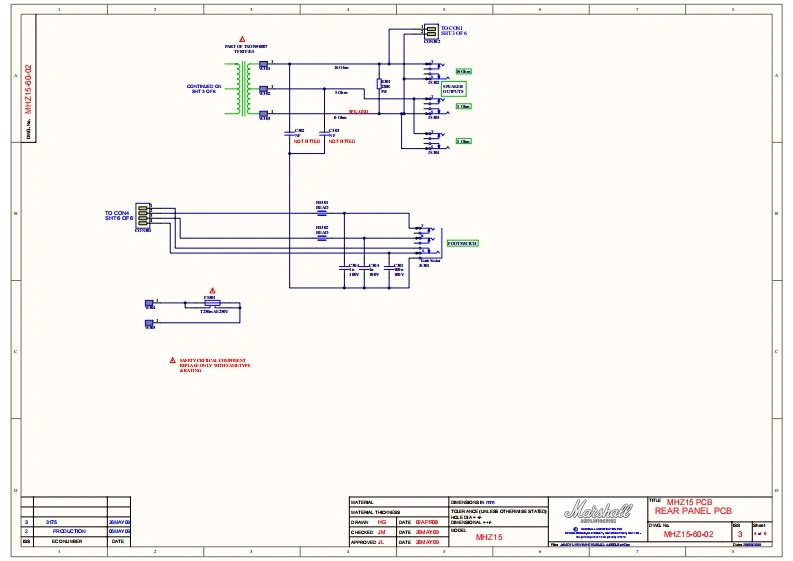This screenshot has height=561, width=793.
Task: Select the fuse symbol rated T250mA
Action: (x=211, y=304)
